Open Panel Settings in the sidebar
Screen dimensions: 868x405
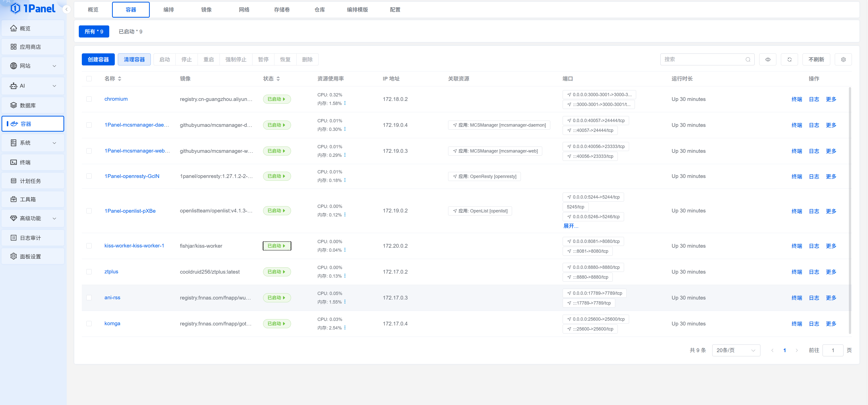tap(30, 256)
